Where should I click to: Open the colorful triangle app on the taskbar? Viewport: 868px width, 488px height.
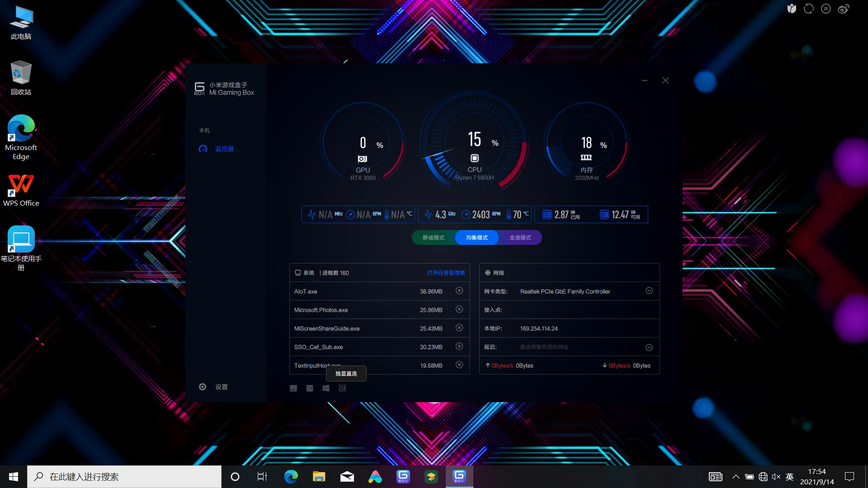tap(375, 477)
